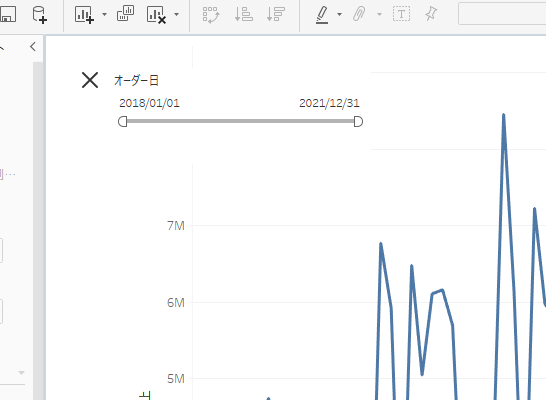Close the オーダー日 filter card
Screen dimensions: 546x400
[x=90, y=80]
